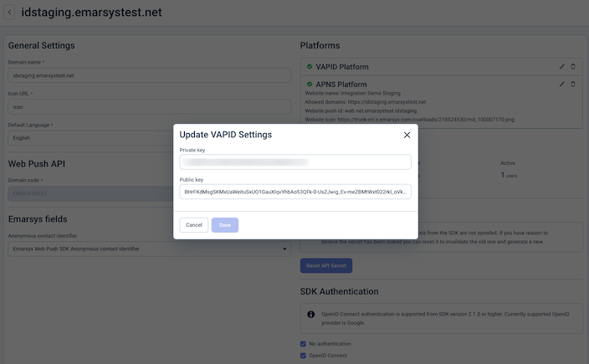Click into the Public key field

pos(295,192)
